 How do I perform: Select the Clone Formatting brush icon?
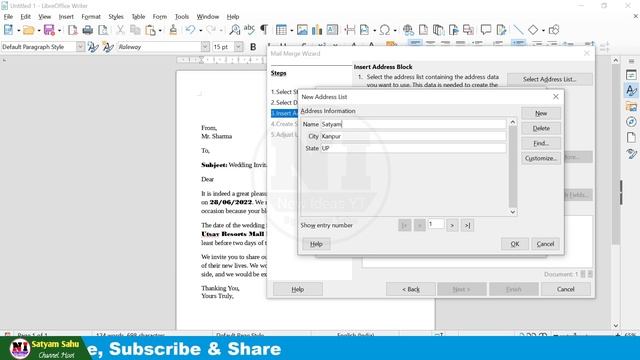pos(173,30)
